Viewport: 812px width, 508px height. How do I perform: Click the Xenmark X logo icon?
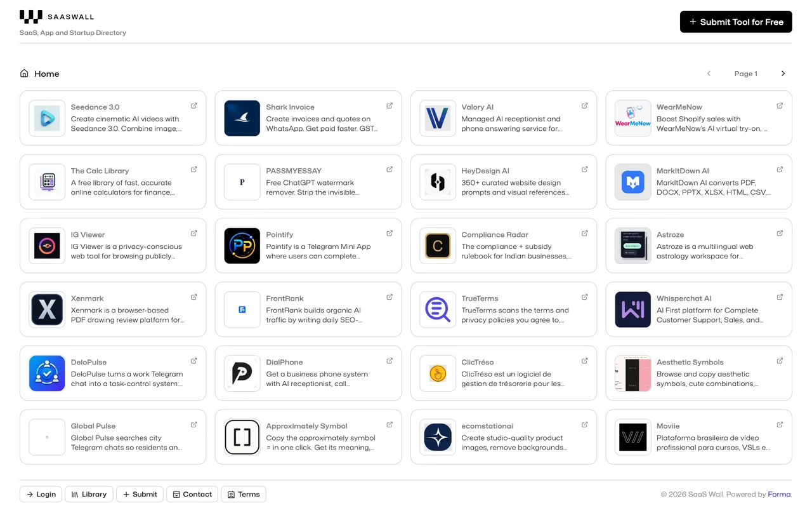tap(47, 309)
